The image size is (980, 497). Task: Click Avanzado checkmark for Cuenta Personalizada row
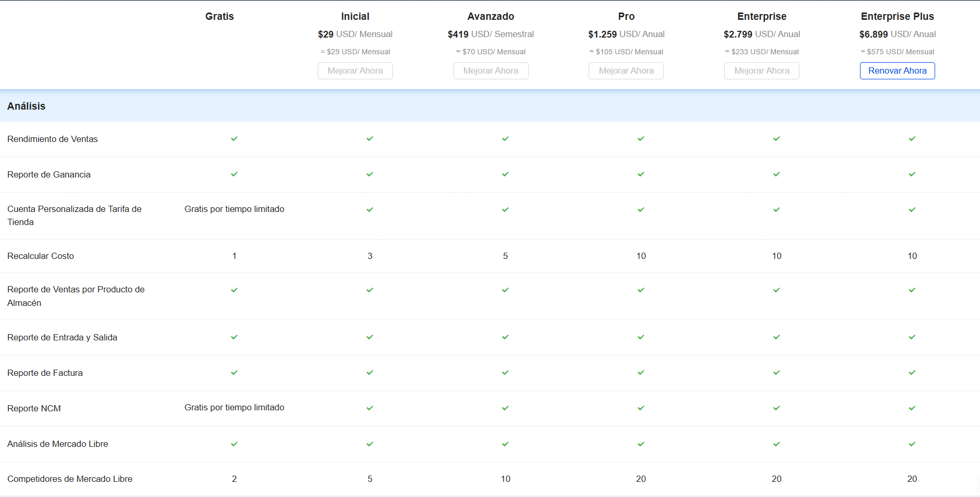coord(505,210)
